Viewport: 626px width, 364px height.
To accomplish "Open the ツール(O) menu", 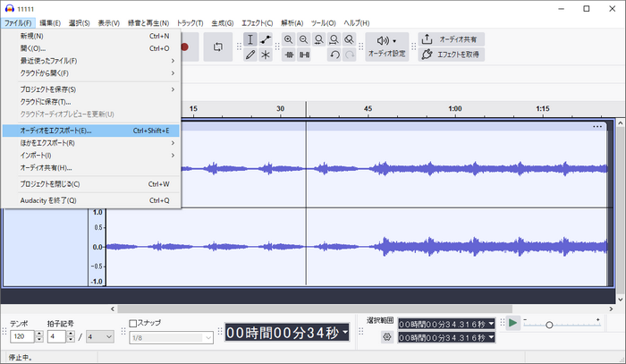I will [324, 23].
